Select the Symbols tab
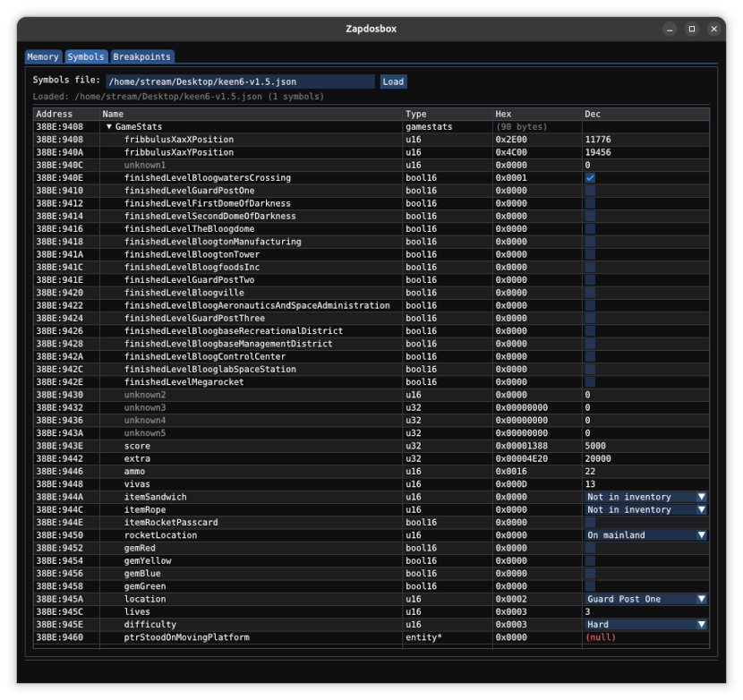Image resolution: width=743 pixels, height=700 pixels. coord(86,57)
